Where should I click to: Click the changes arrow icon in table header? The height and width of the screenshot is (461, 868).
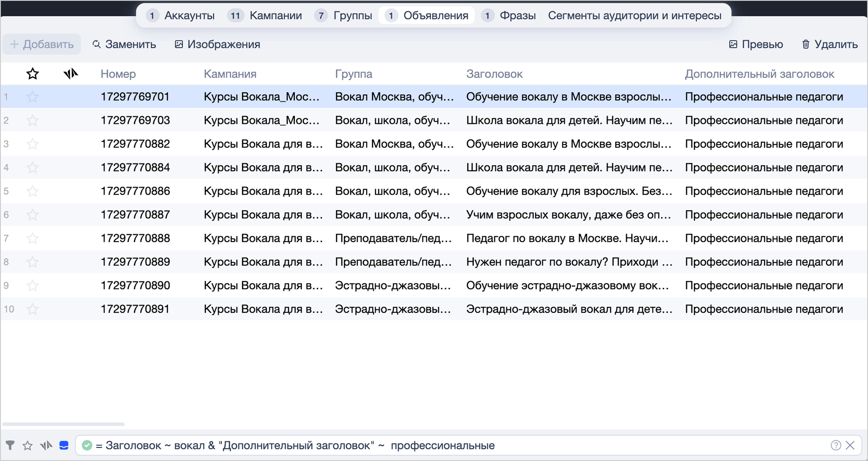pyautogui.click(x=71, y=74)
